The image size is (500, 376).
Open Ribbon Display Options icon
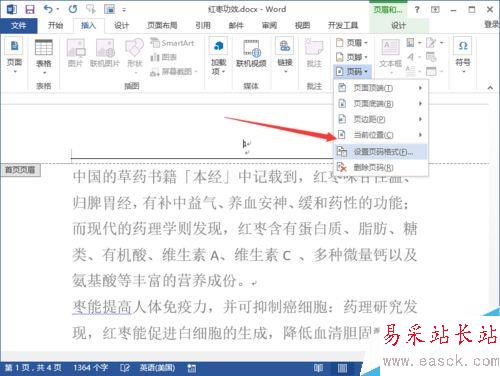[435, 9]
